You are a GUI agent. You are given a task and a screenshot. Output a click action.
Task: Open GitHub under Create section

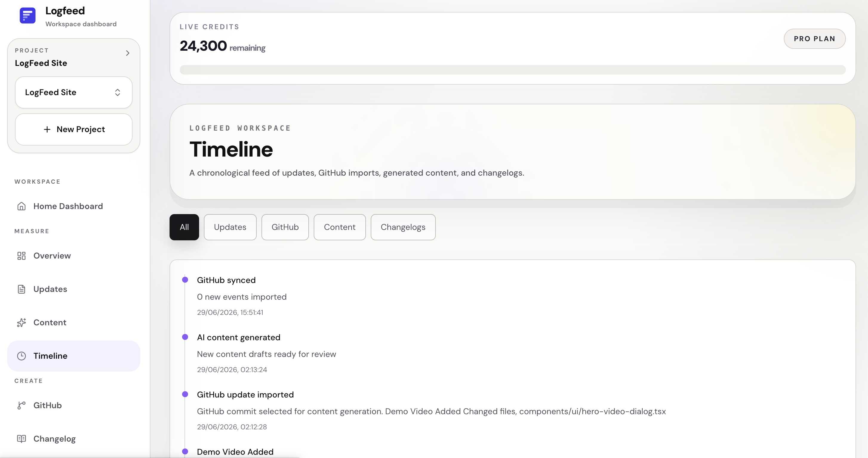click(x=73, y=406)
